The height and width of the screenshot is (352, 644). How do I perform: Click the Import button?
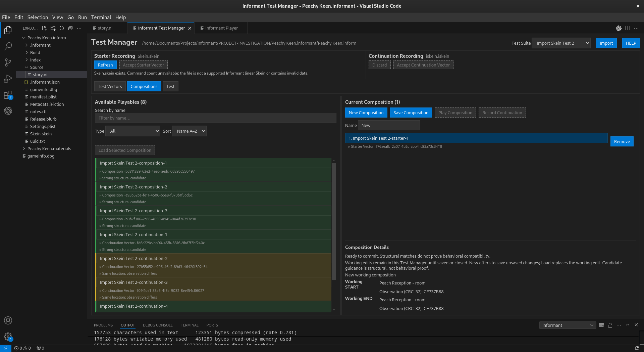coord(606,43)
